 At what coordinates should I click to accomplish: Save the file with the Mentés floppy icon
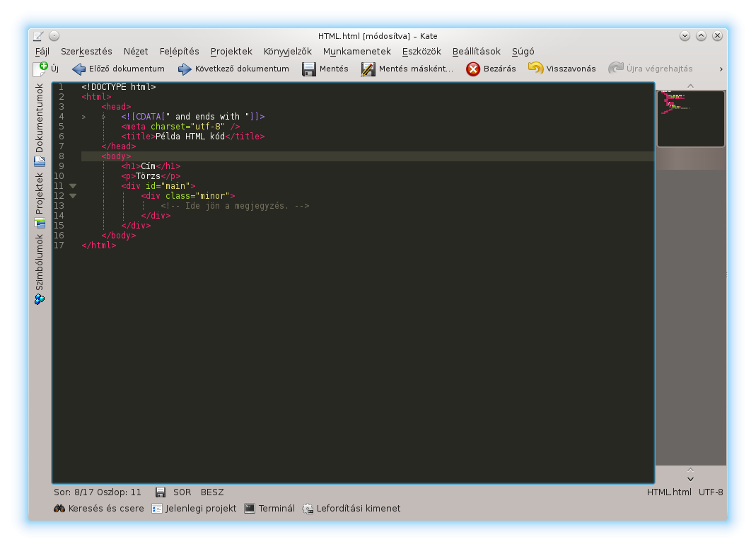pos(308,69)
